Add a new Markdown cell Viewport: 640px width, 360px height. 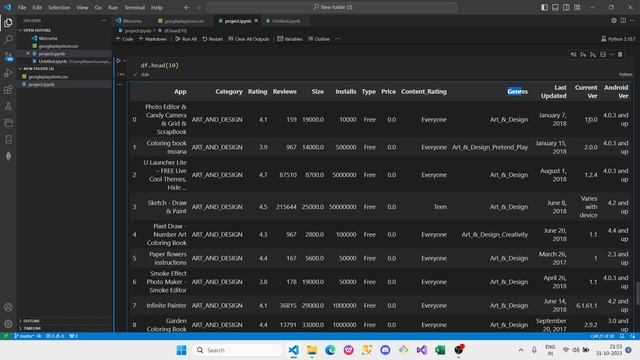pyautogui.click(x=153, y=39)
